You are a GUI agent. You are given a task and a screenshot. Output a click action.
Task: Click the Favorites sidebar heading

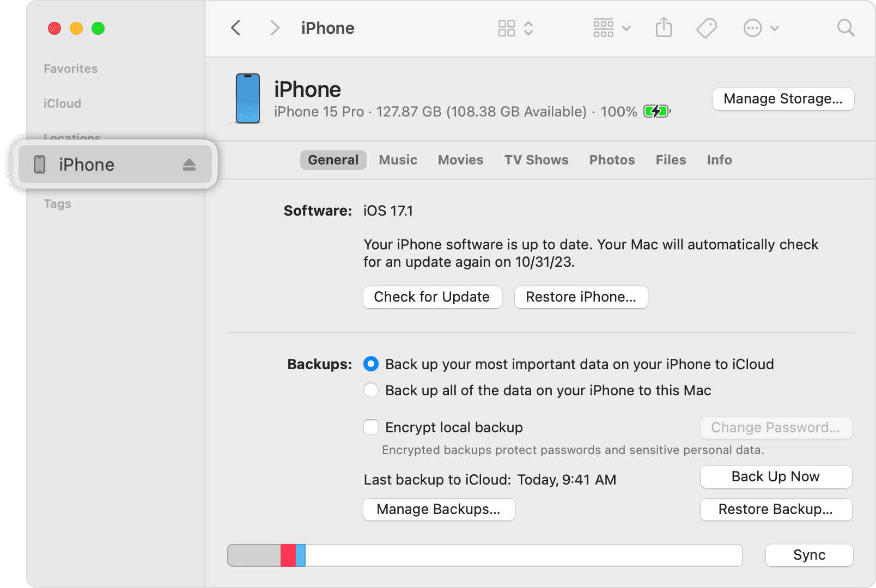pyautogui.click(x=71, y=69)
